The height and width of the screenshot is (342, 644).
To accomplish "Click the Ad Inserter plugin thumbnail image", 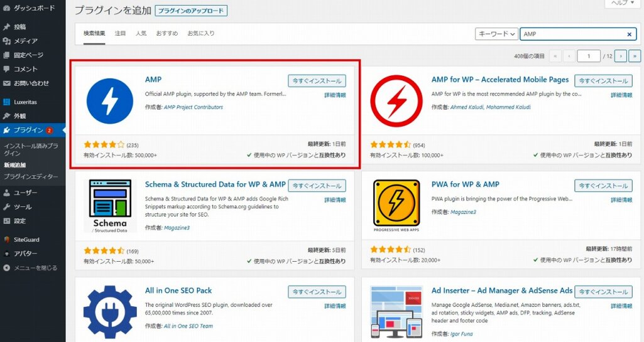I will [x=396, y=312].
